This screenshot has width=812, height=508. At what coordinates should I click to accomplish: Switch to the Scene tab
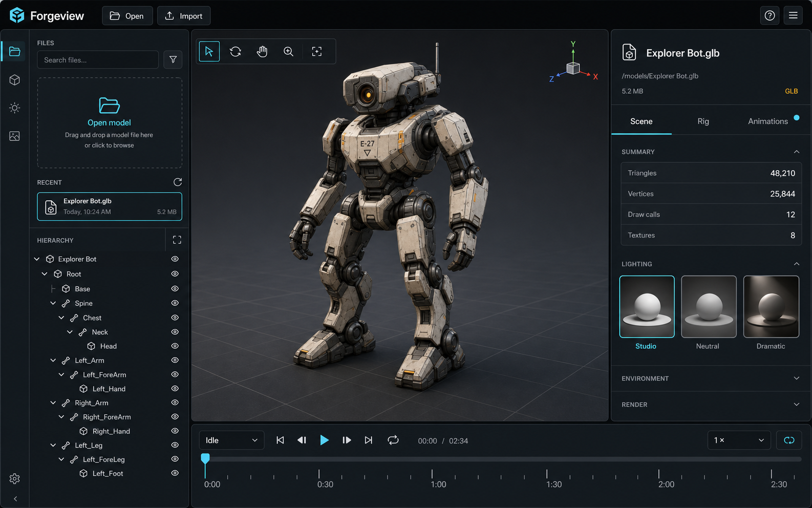(642, 121)
